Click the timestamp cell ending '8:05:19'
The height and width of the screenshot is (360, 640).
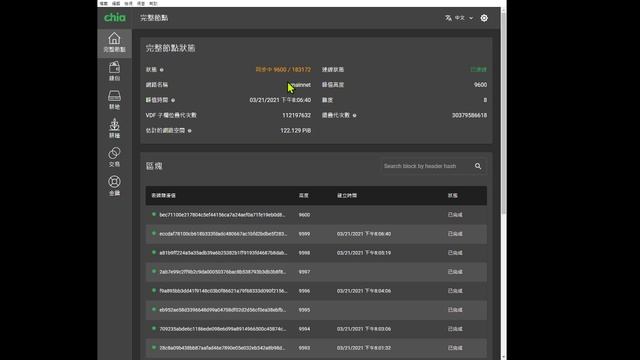364,253
